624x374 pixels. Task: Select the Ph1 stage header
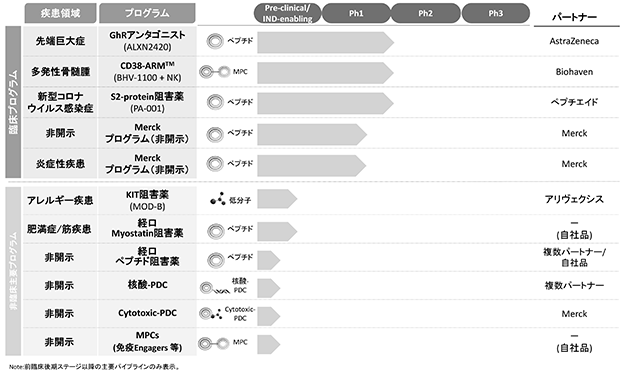click(x=356, y=13)
